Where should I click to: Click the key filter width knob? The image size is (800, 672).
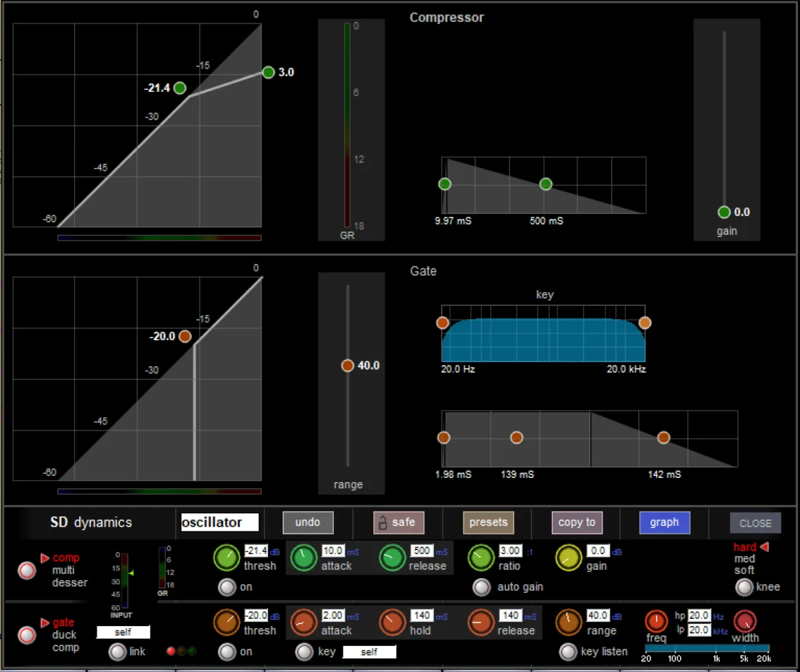[745, 622]
